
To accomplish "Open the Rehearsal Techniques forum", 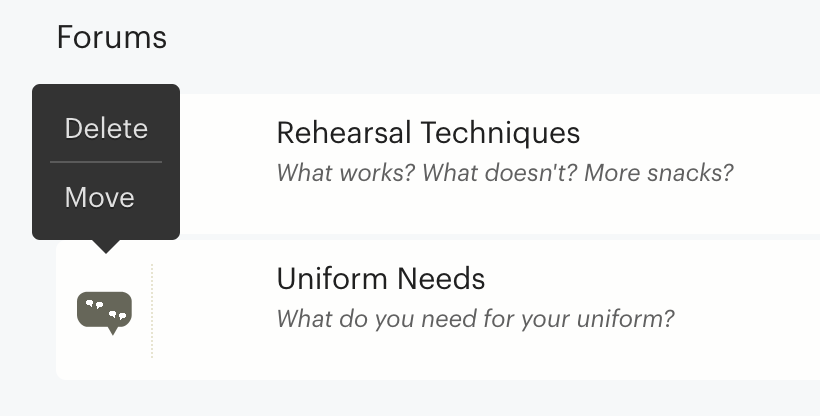I will [428, 132].
